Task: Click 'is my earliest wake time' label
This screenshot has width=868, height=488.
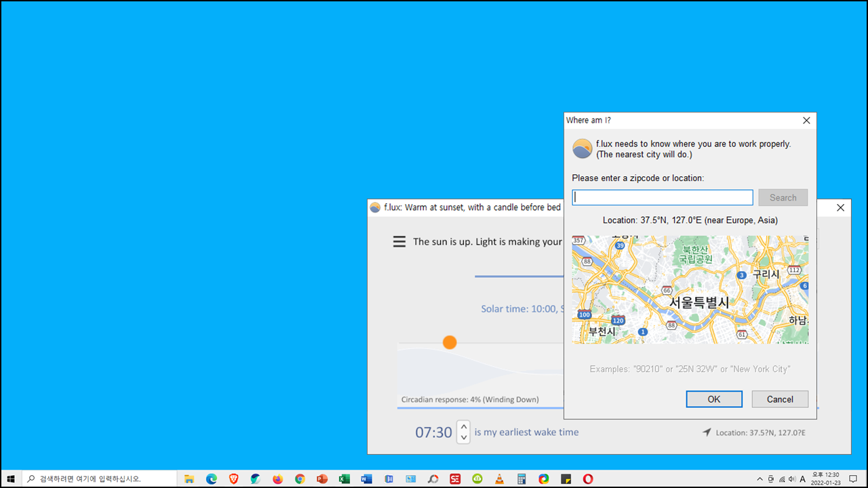Action: (x=527, y=432)
